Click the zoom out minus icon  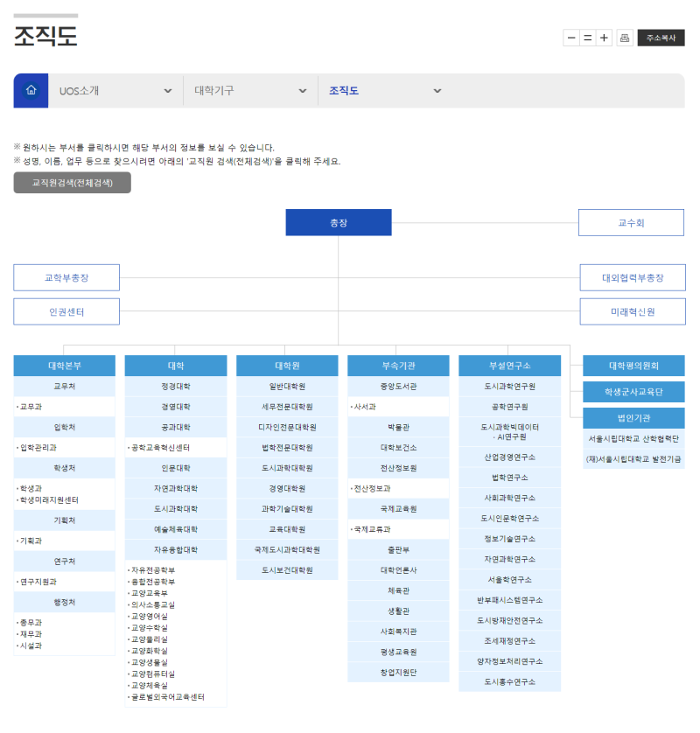point(571,38)
